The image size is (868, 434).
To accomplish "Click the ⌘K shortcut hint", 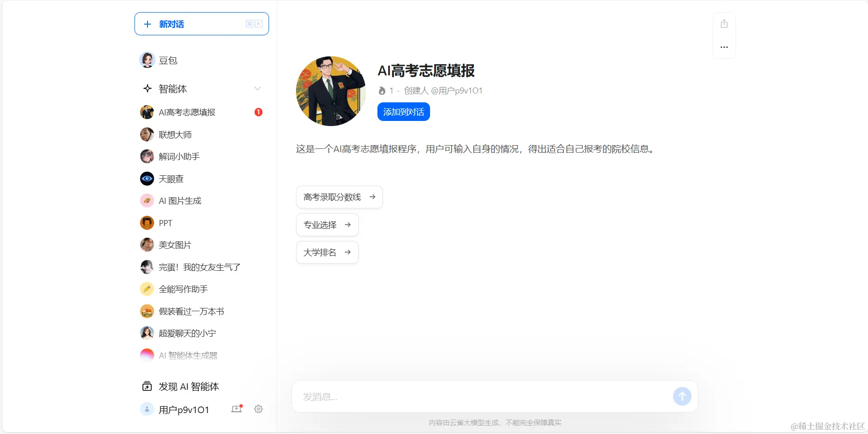I will tap(254, 24).
